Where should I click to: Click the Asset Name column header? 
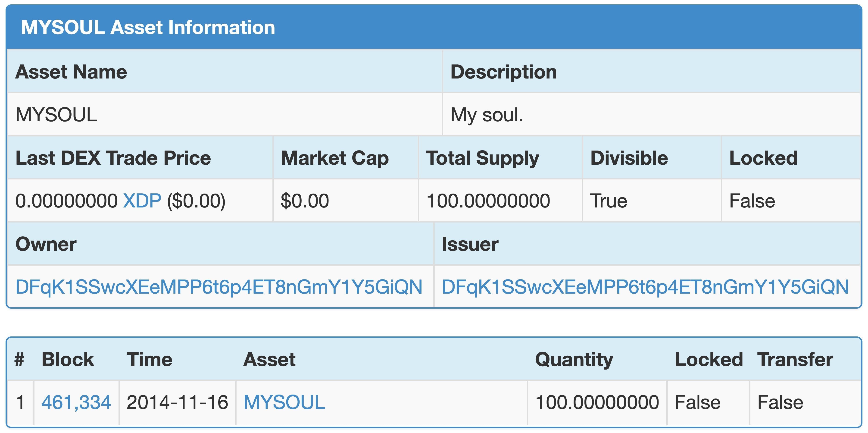(x=71, y=72)
